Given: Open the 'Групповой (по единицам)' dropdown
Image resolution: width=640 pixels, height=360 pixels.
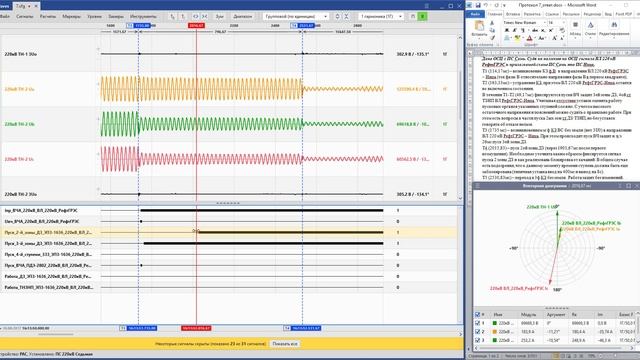Looking at the screenshot, I should (296, 16).
